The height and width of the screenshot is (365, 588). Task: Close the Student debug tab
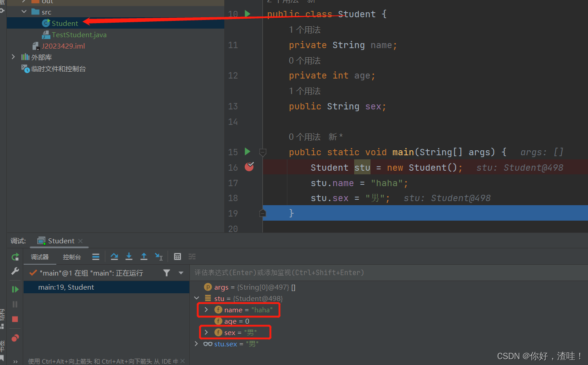[x=80, y=241]
